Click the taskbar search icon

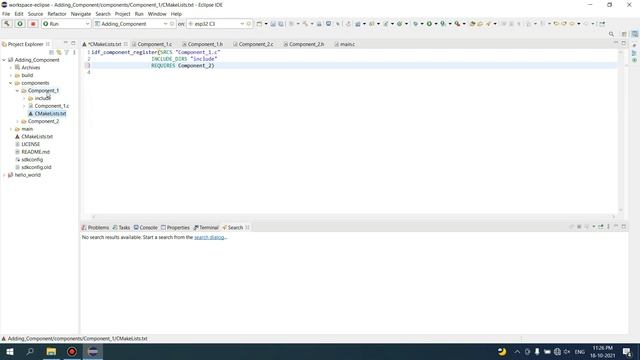[30, 351]
